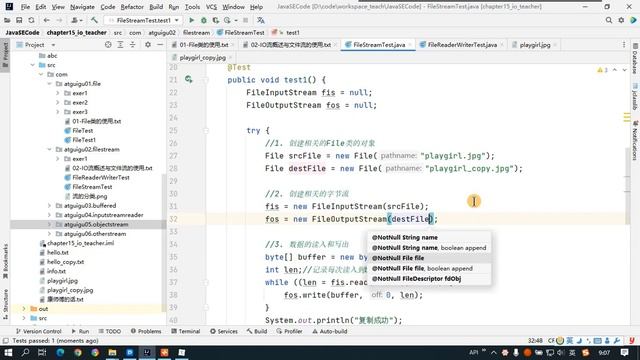Expand the exer2 folder
Screen dimensions: 640x360
pos(58,102)
